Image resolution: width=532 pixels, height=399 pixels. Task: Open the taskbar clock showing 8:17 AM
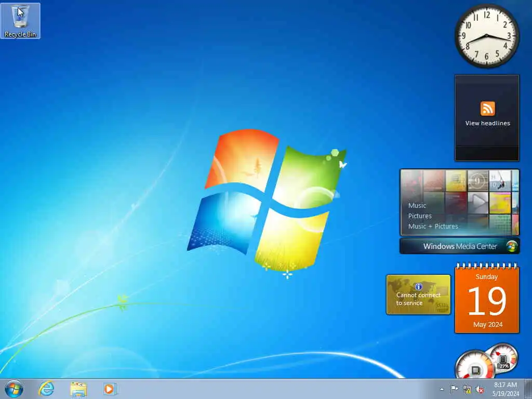[x=506, y=389]
